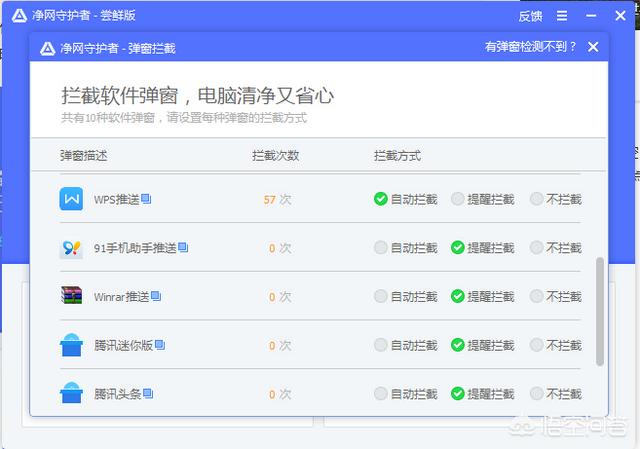Click 有弹窗检测不到？ help link

coord(530,47)
